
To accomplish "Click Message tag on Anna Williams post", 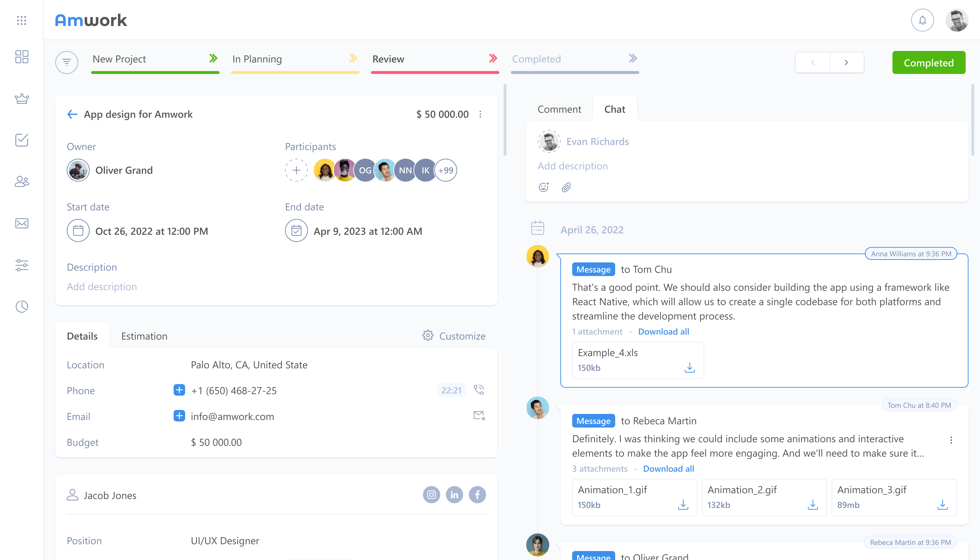I will pyautogui.click(x=593, y=269).
